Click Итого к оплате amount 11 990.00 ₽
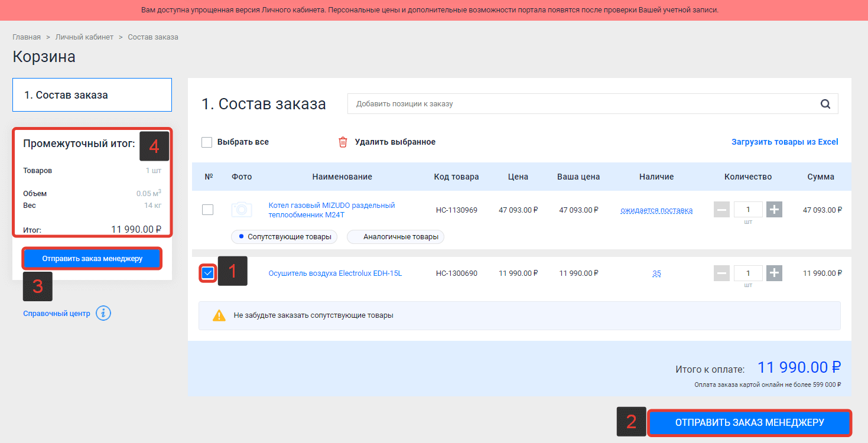 tap(799, 367)
